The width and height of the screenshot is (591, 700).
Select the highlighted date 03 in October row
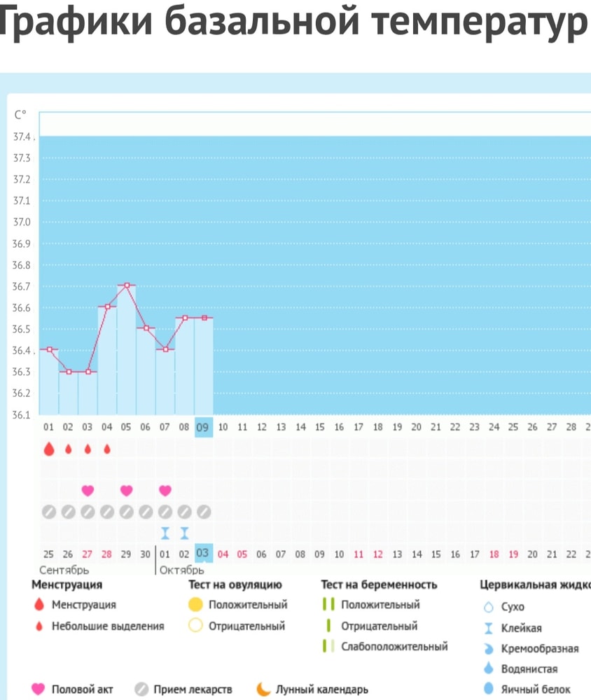[202, 554]
